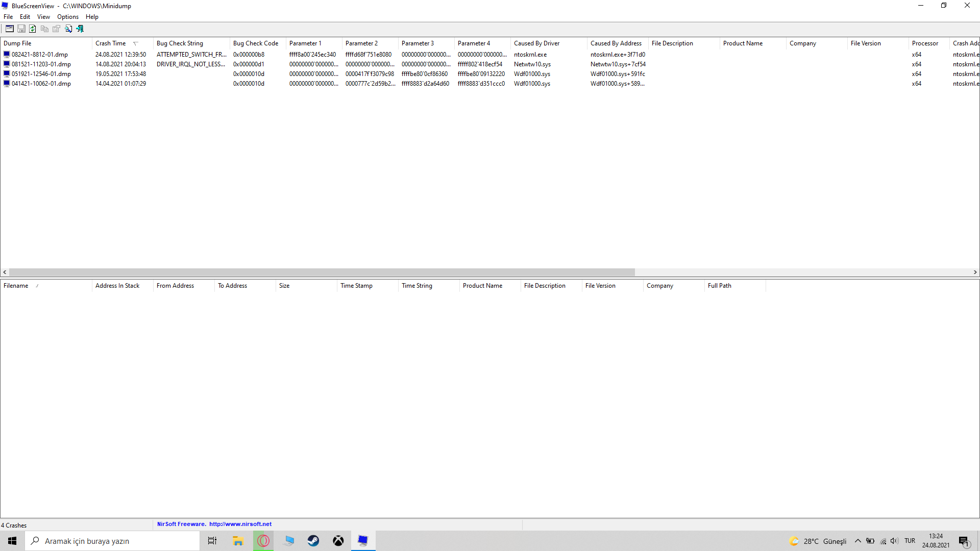Open File Explorer from the taskbar

click(238, 541)
